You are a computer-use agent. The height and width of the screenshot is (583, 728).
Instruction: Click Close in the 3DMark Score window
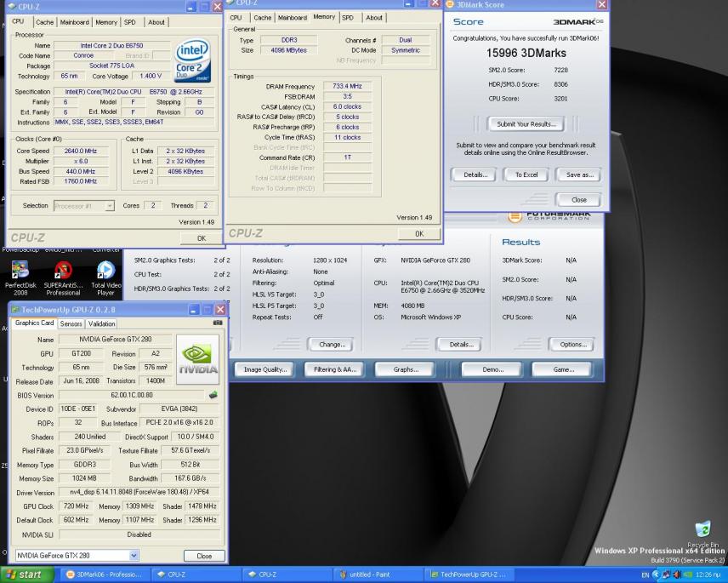[x=578, y=200]
